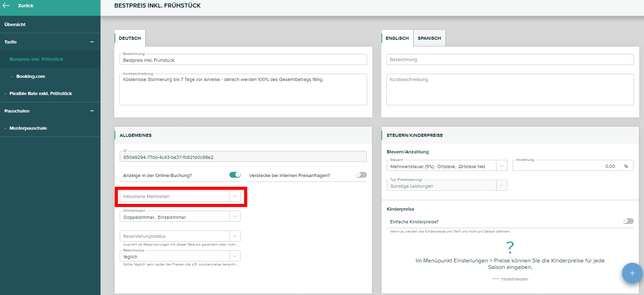Collapse the Pauschalen section with minus icon
The image size is (644, 295).
pyautogui.click(x=92, y=111)
